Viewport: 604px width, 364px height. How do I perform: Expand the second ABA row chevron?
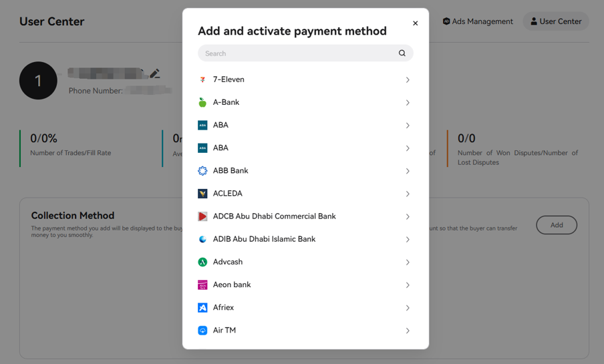408,148
